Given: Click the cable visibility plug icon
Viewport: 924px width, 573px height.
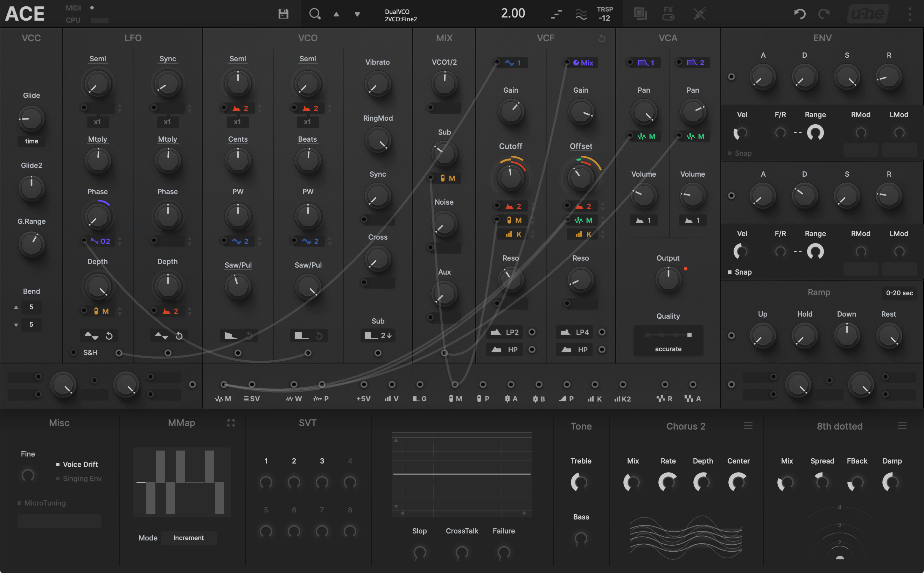Looking at the screenshot, I should (x=700, y=14).
